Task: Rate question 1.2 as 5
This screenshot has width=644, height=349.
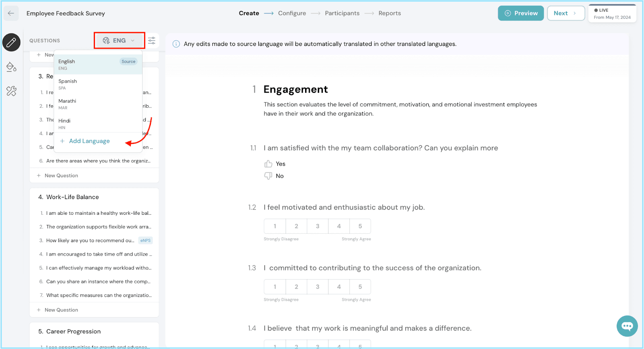Action: click(x=360, y=226)
